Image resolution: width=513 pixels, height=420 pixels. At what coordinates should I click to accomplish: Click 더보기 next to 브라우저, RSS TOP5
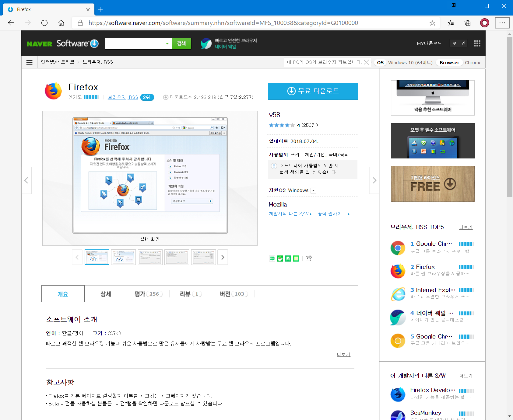pyautogui.click(x=466, y=227)
